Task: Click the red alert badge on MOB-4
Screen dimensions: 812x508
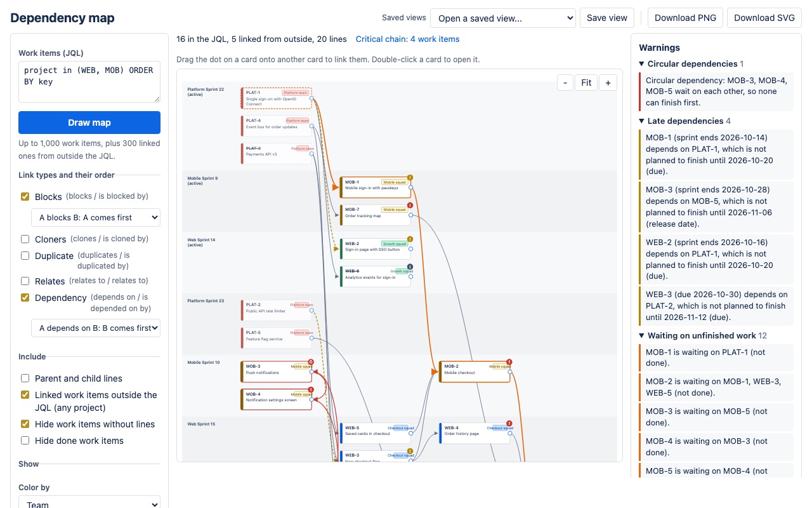Action: (311, 389)
